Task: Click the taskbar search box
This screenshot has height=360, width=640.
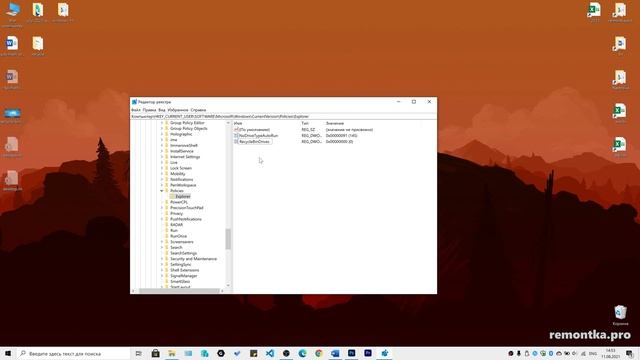Action: 73,353
